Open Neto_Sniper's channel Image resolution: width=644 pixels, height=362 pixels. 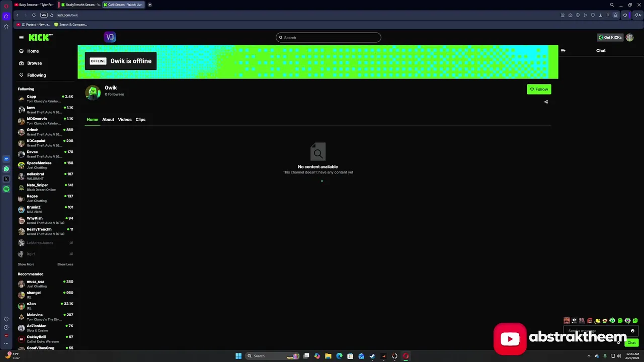click(45, 187)
